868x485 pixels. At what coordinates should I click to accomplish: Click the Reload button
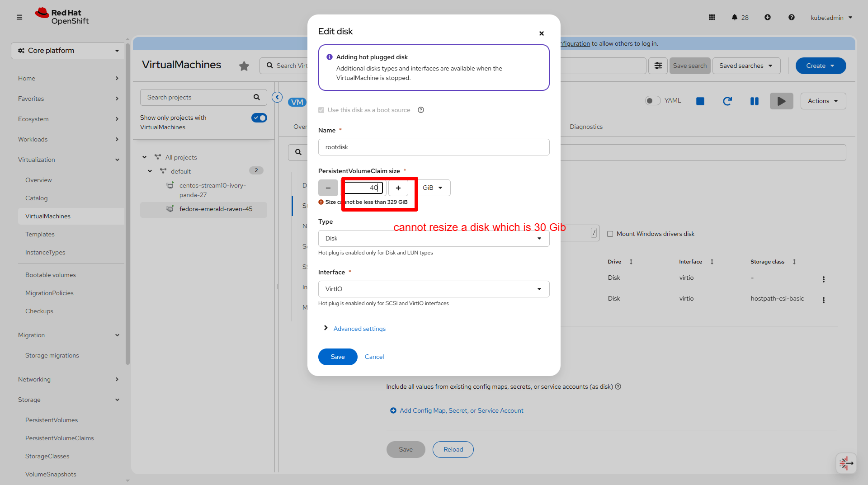[453, 449]
